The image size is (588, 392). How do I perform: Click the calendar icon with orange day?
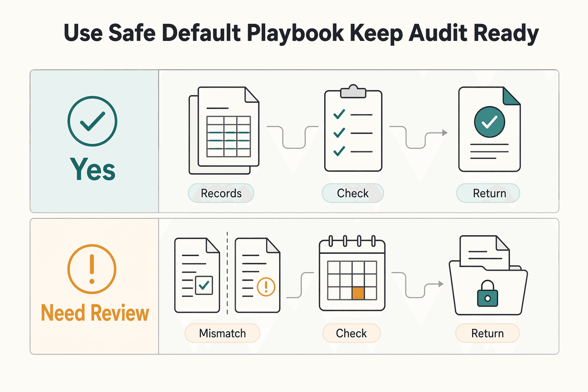coord(352,273)
